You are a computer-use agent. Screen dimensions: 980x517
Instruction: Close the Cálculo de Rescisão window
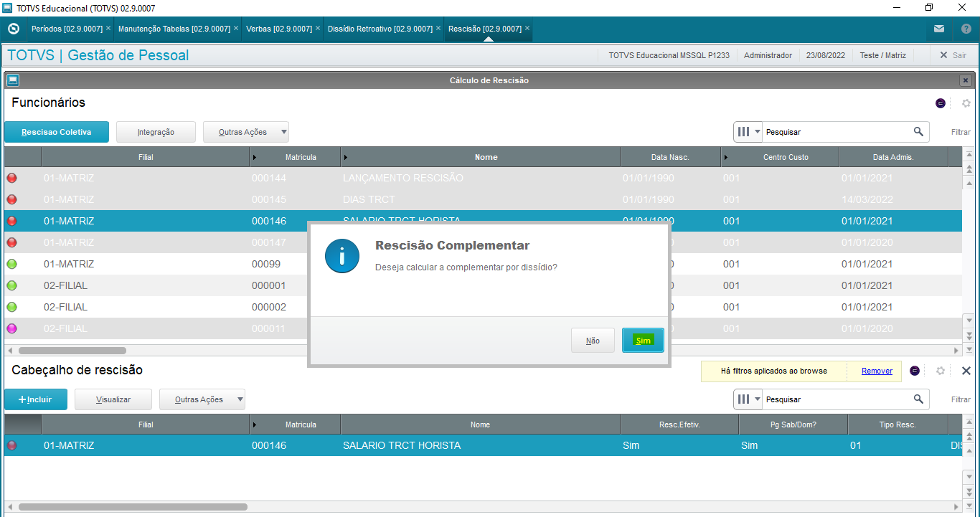[966, 80]
